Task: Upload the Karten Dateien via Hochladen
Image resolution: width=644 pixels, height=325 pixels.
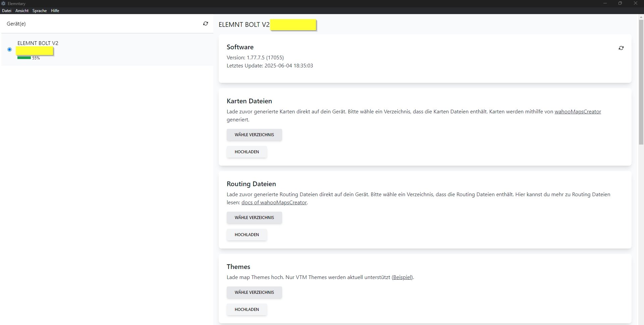Action: [247, 152]
